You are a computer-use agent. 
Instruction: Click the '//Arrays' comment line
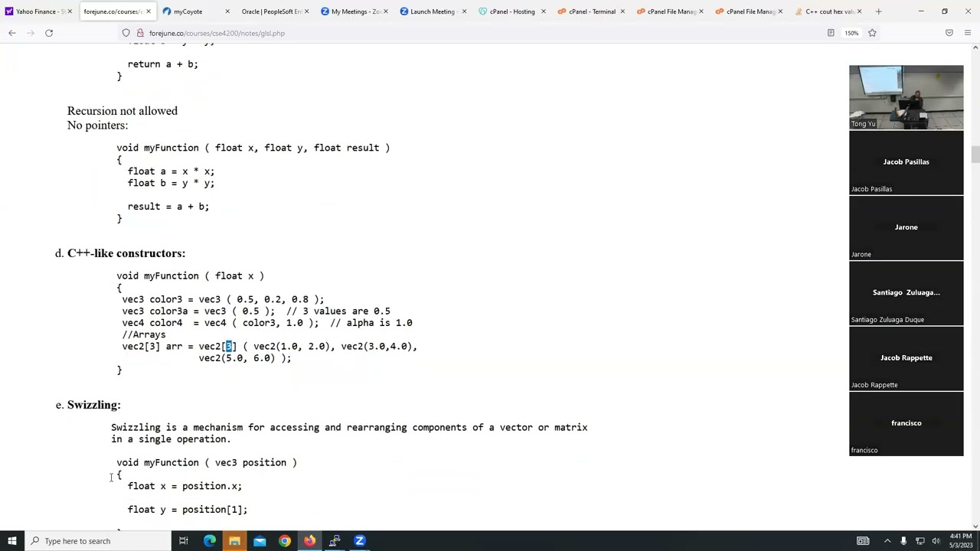tap(144, 334)
